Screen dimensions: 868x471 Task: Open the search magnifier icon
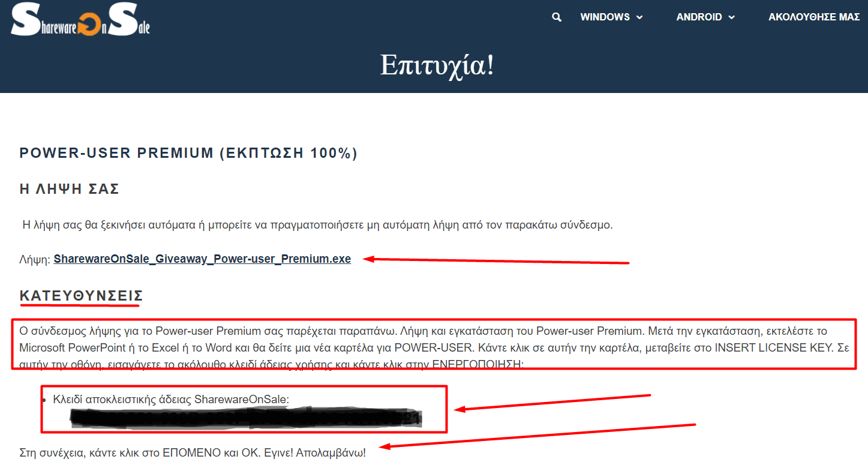pos(557,17)
